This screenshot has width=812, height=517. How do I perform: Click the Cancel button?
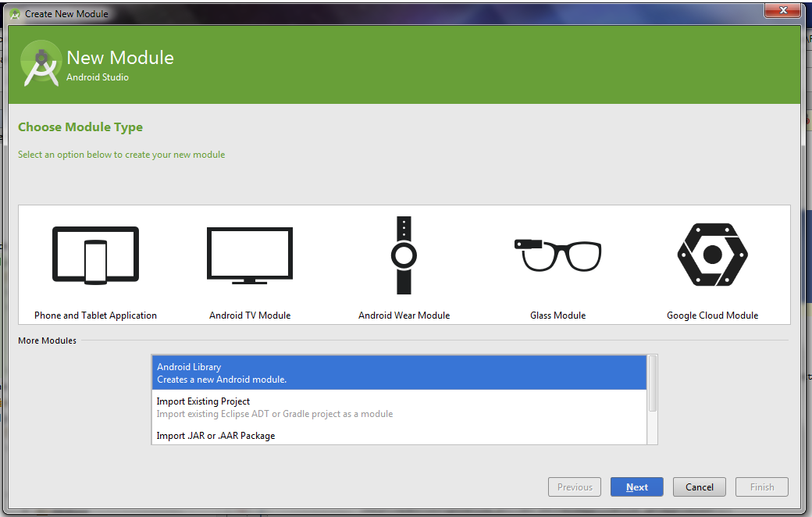click(699, 487)
